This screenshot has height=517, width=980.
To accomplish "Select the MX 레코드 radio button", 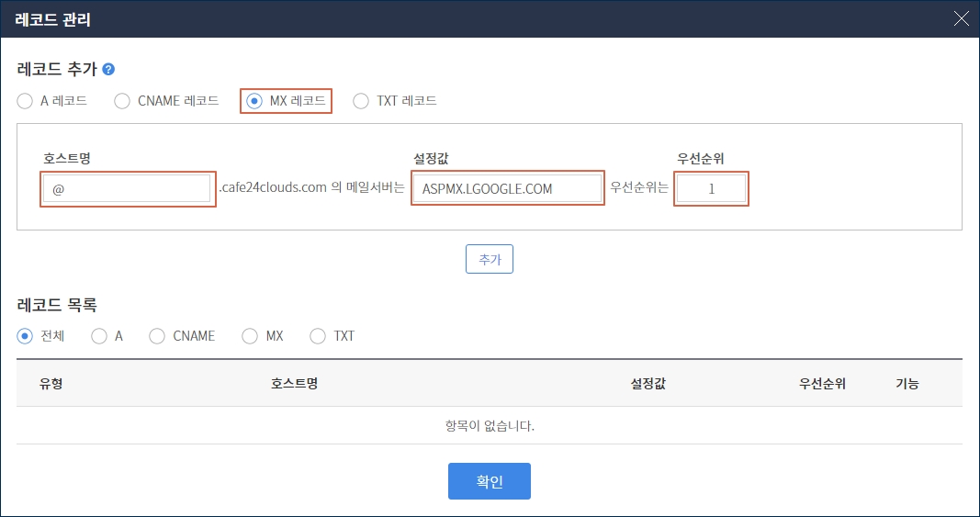I will (254, 101).
